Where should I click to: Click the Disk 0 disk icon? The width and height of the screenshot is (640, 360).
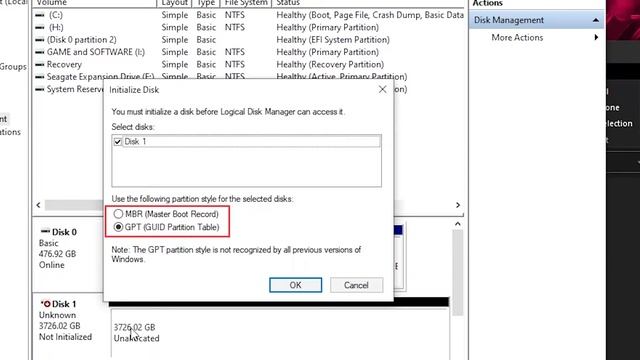[x=45, y=231]
